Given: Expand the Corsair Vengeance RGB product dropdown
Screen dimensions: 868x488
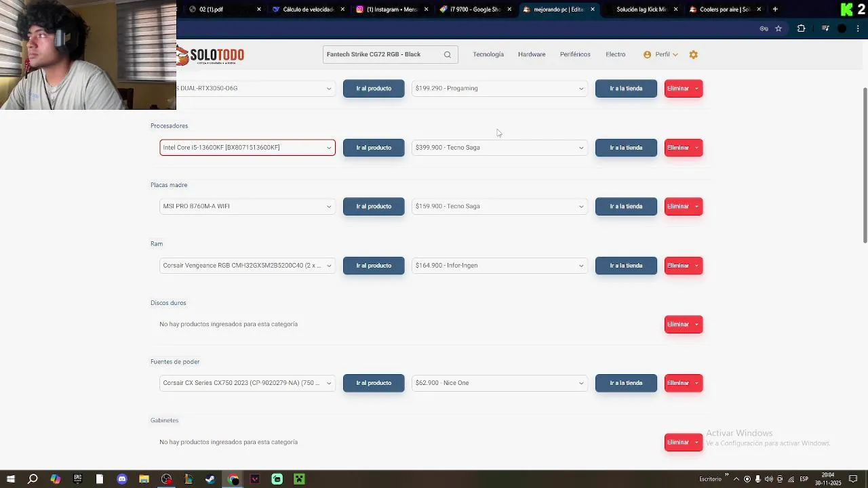Looking at the screenshot, I should [x=248, y=266].
